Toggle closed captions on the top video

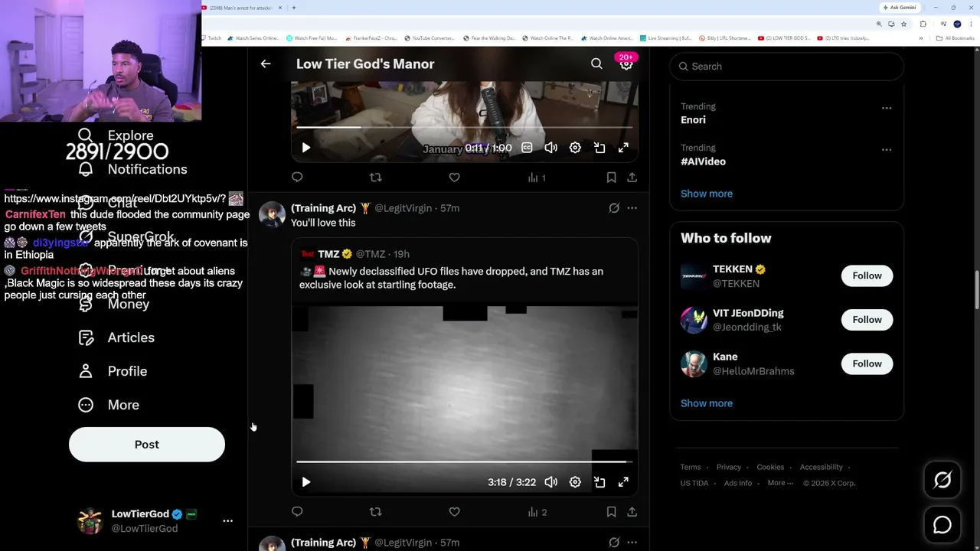pos(527,148)
